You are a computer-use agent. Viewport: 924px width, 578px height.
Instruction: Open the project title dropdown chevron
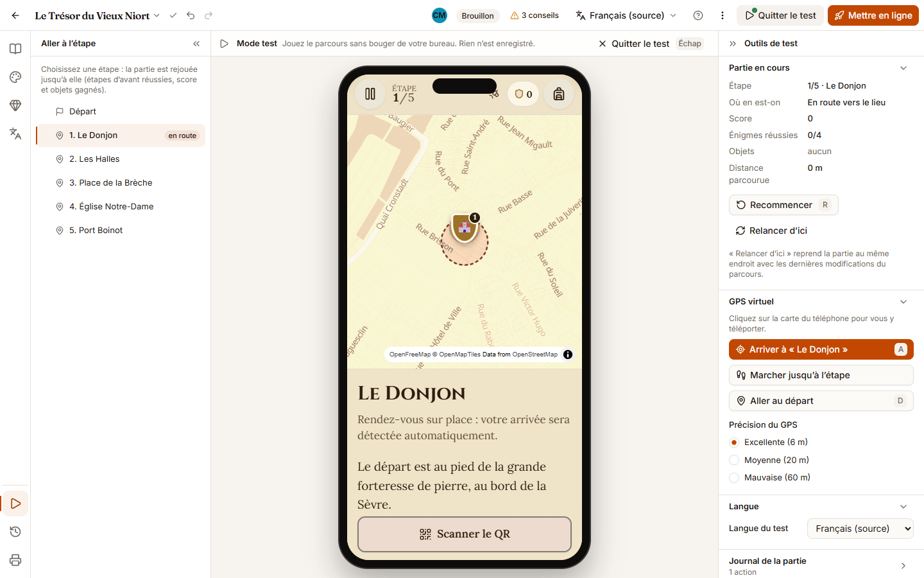click(157, 15)
